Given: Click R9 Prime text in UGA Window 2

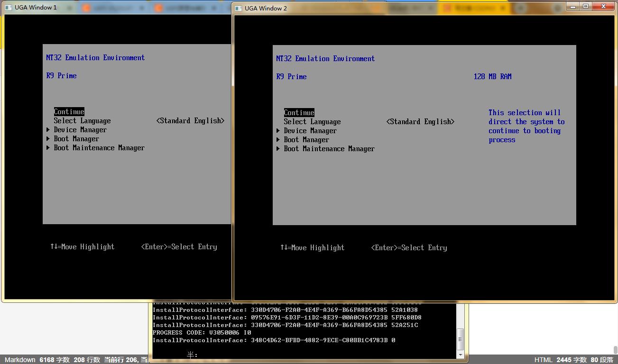Looking at the screenshot, I should (291, 77).
